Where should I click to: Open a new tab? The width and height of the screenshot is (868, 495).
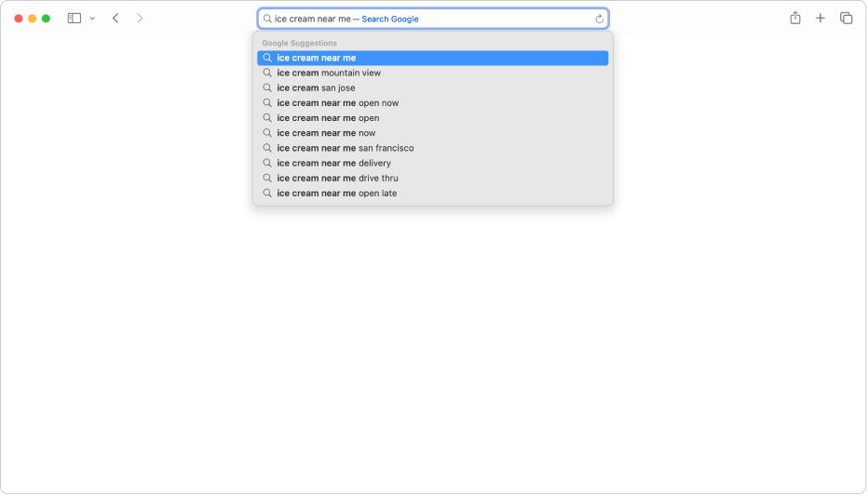821,19
